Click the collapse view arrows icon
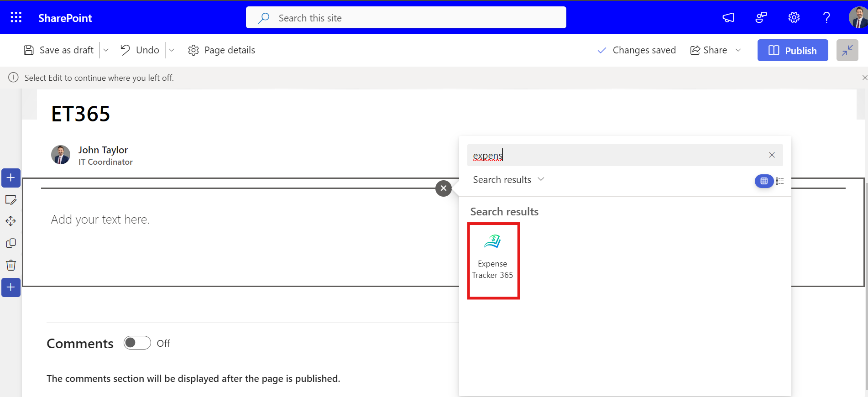The height and width of the screenshot is (397, 868). point(847,50)
